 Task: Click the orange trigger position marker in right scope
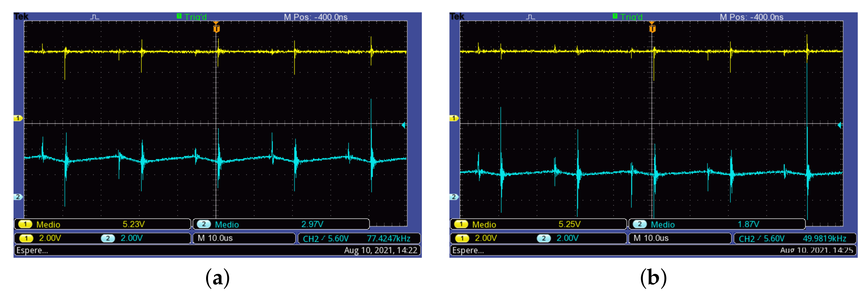652,28
